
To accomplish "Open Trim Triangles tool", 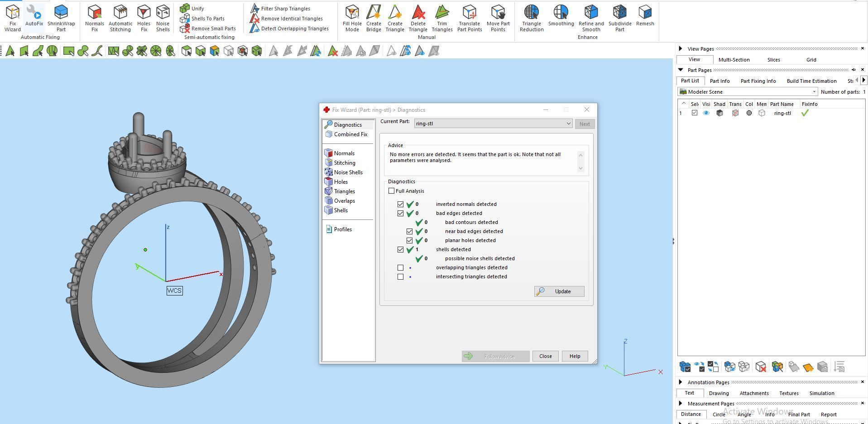I will (442, 19).
